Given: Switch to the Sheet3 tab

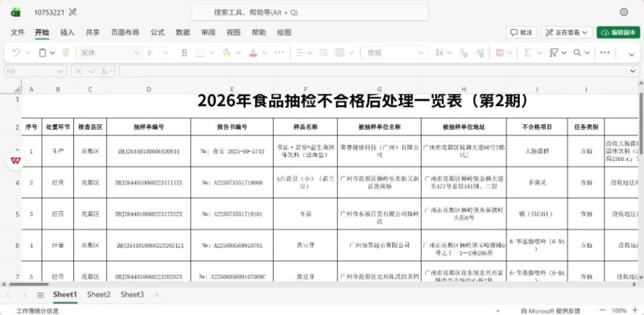Looking at the screenshot, I should [132, 294].
